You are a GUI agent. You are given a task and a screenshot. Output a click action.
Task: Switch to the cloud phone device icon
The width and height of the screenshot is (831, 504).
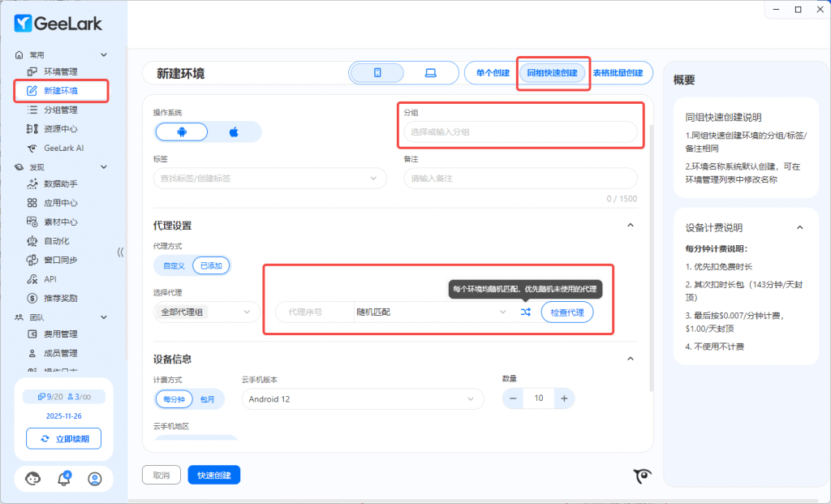[x=377, y=73]
